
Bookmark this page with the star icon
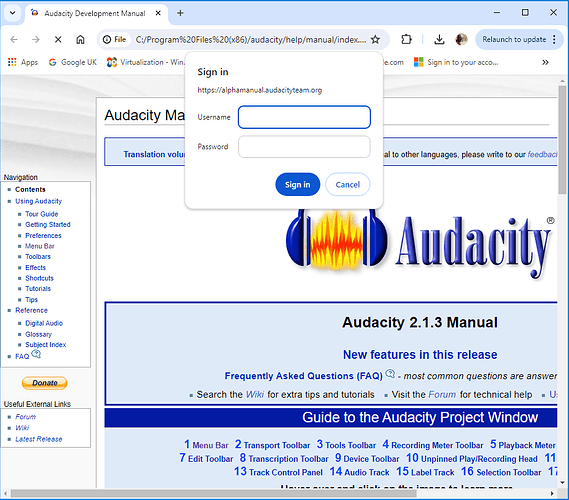[x=376, y=40]
